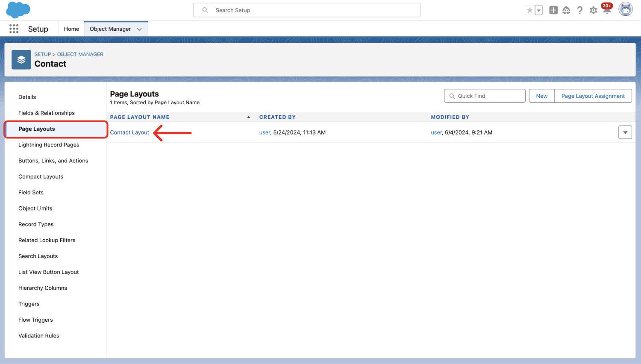Sort by the Modified By column
641x364 pixels.
[x=450, y=117]
